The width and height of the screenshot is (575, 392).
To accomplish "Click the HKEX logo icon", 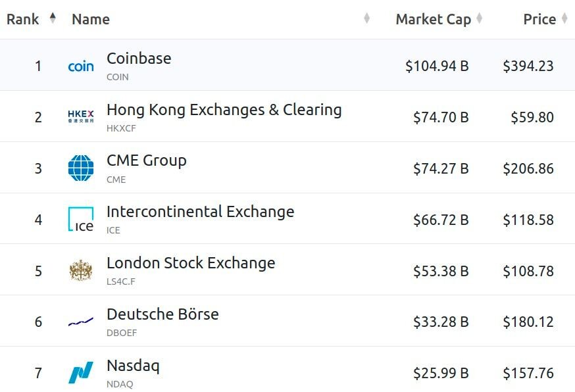I will [x=81, y=116].
